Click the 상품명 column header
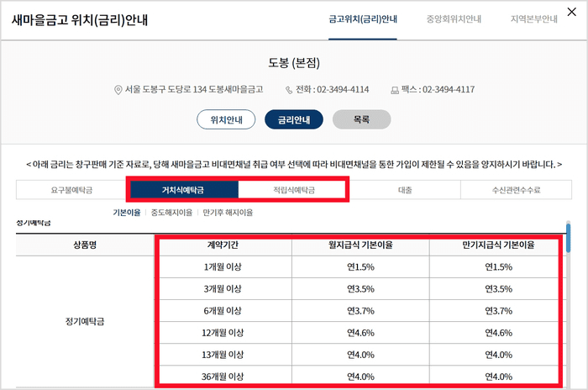Image resolution: width=588 pixels, height=390 pixels. coord(85,245)
